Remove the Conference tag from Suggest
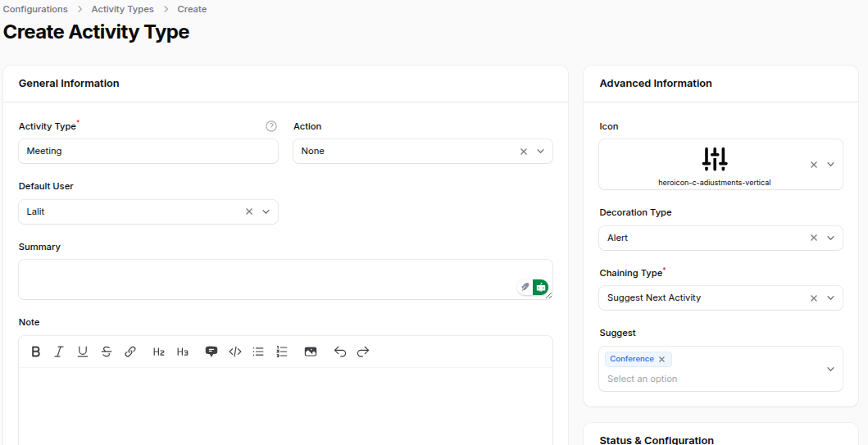868x445 pixels. [x=661, y=359]
